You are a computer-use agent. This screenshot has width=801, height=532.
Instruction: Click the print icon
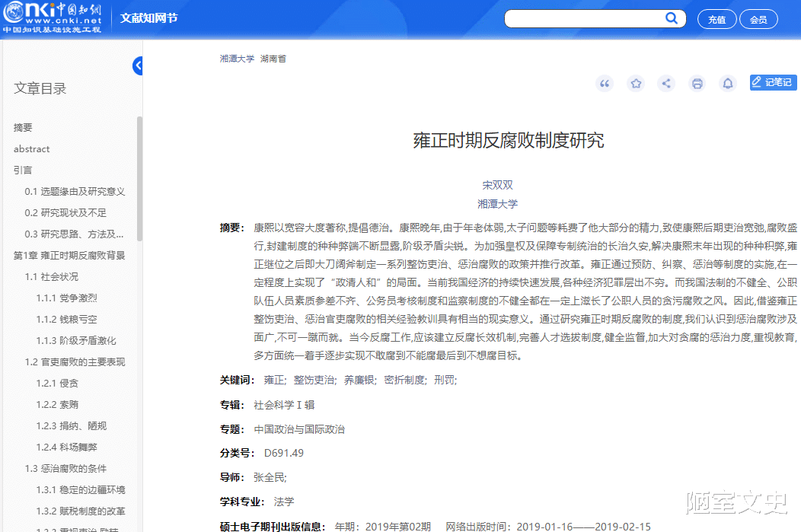[697, 83]
